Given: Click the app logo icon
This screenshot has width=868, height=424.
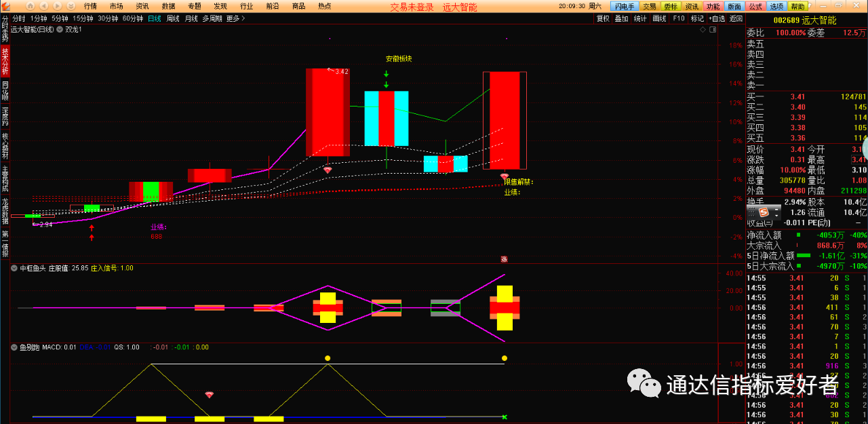Looking at the screenshot, I should tap(6, 6).
